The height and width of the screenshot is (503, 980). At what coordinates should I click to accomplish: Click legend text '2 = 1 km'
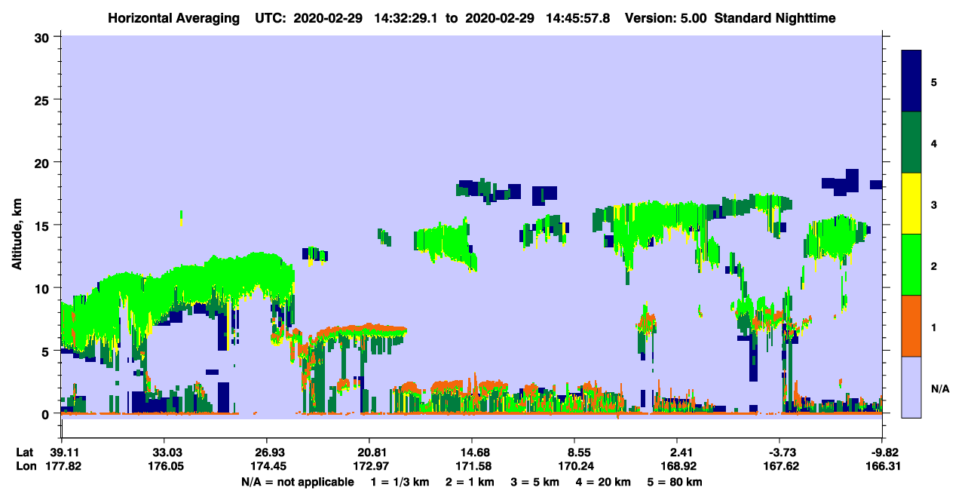[x=470, y=482]
